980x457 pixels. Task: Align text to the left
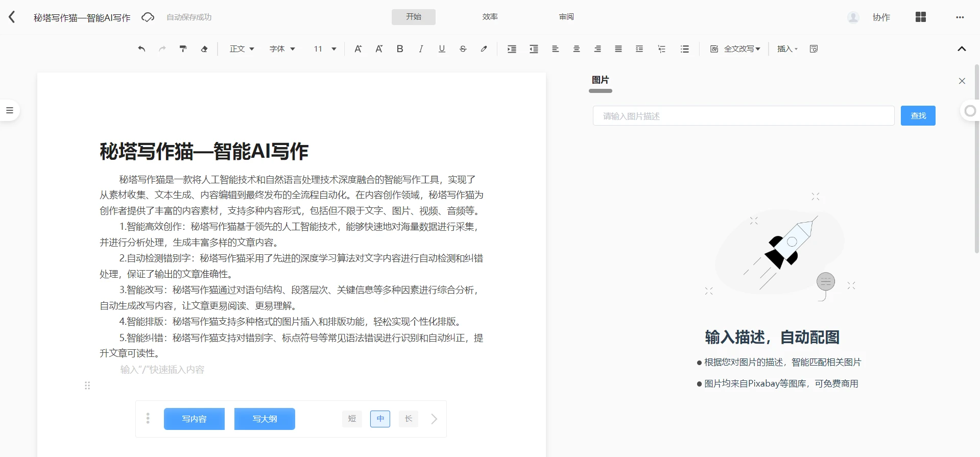pyautogui.click(x=556, y=49)
